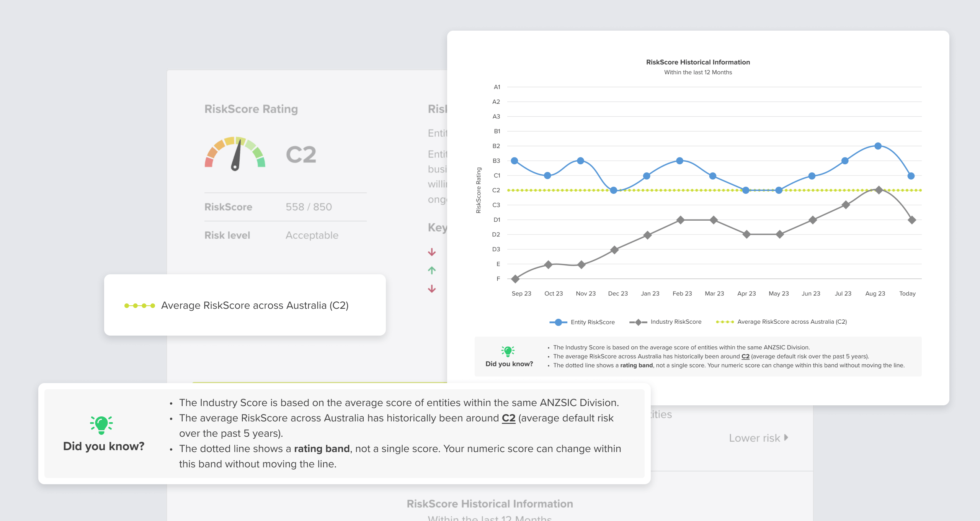
Task: Click the underlined C2 link in Did you know
Action: [x=508, y=418]
